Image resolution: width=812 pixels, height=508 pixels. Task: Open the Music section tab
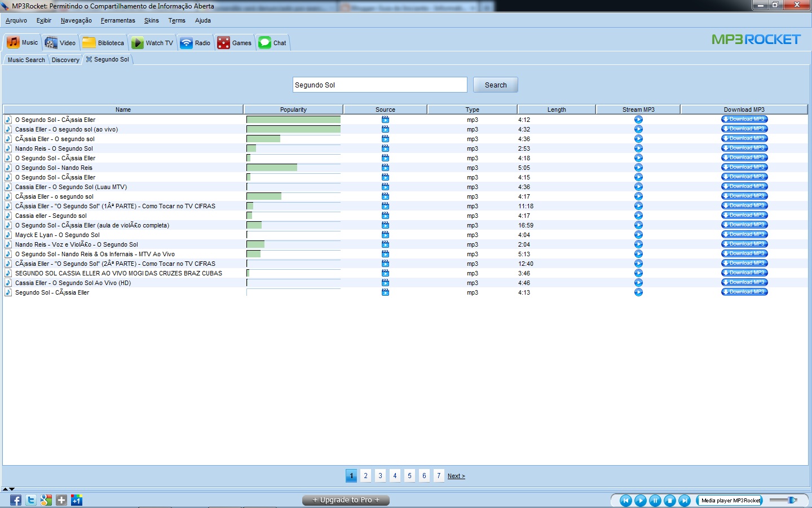click(23, 42)
